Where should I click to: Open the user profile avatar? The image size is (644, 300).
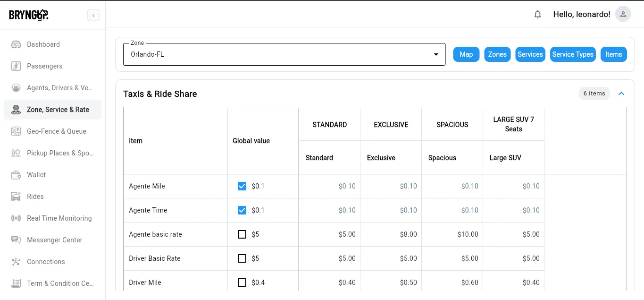[x=623, y=15]
